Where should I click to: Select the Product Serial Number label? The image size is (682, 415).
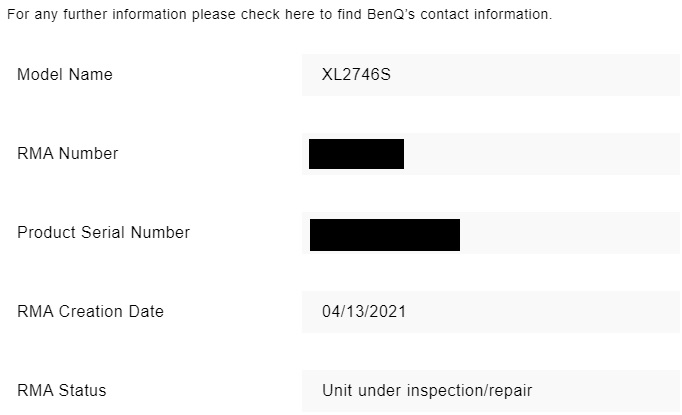pyautogui.click(x=103, y=233)
